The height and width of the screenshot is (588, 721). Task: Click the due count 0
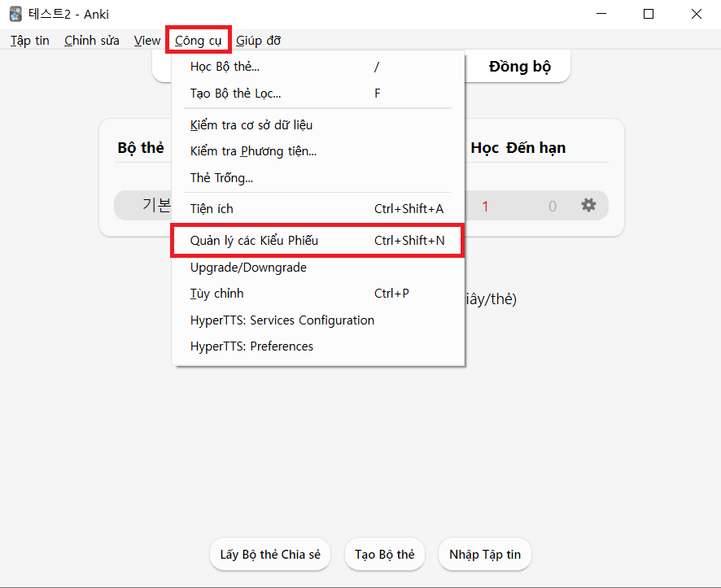(553, 207)
